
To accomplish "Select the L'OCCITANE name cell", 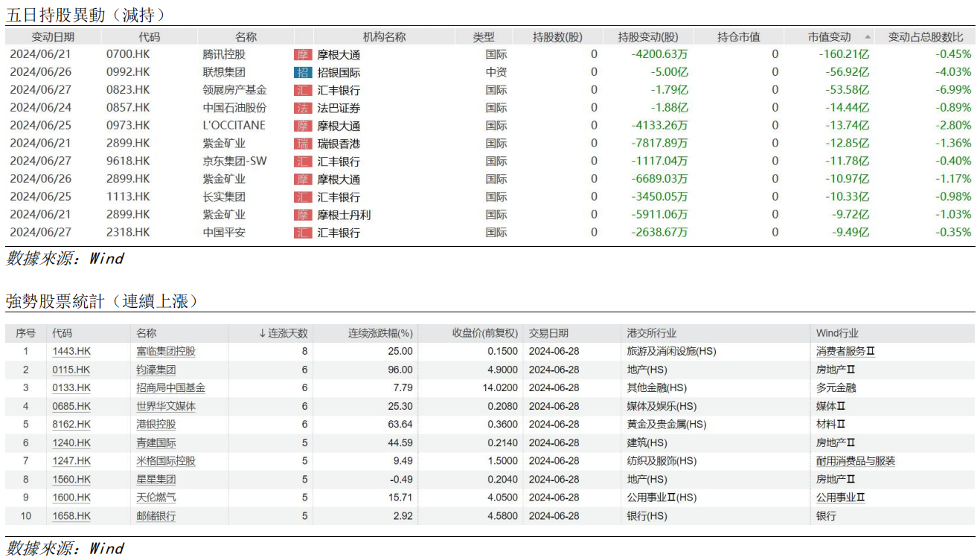I will point(234,126).
